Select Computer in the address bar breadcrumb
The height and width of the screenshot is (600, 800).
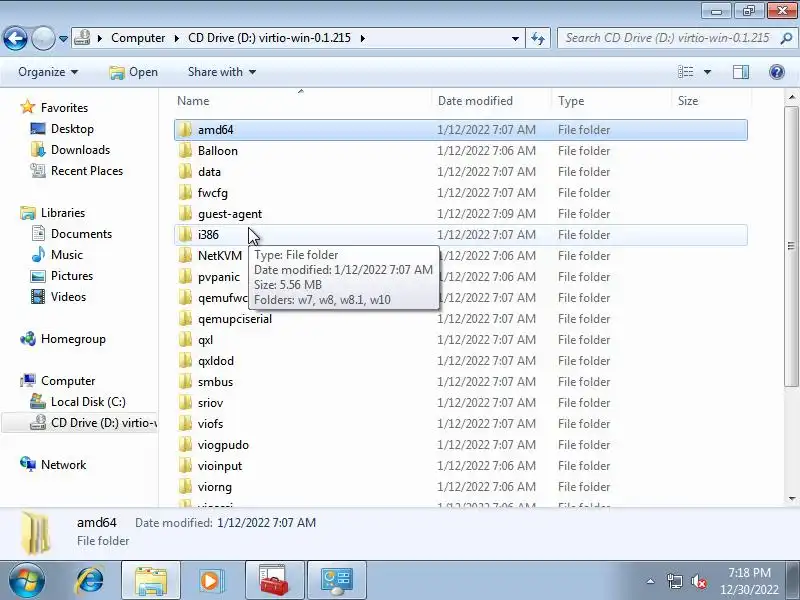(x=138, y=38)
